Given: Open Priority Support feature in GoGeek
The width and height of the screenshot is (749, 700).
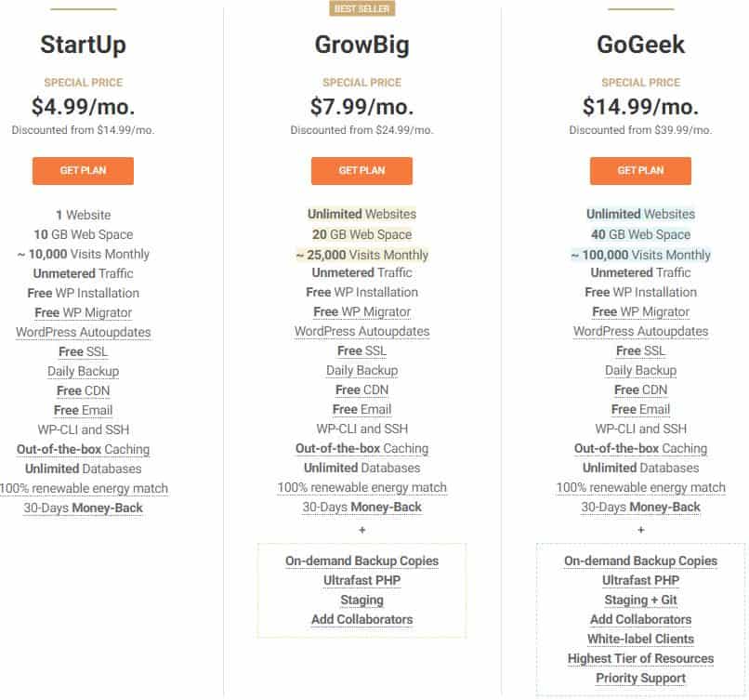Looking at the screenshot, I should [640, 678].
